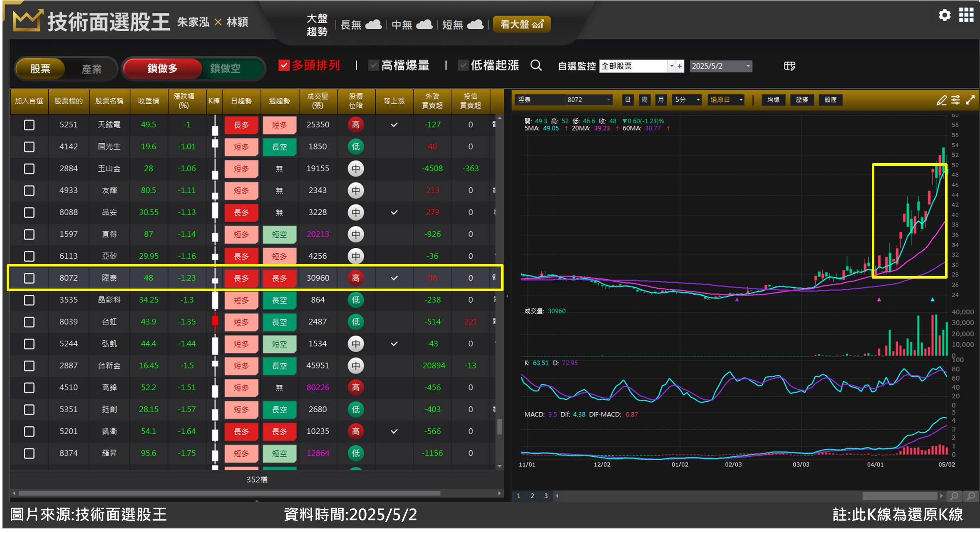Switch to the 產業 tab
The image size is (980, 533).
(x=92, y=69)
